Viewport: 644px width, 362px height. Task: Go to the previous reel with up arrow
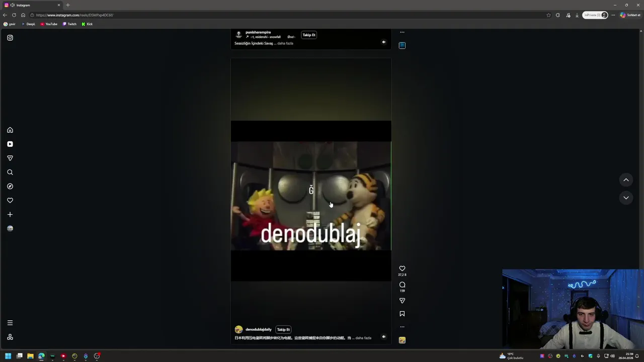(626, 180)
